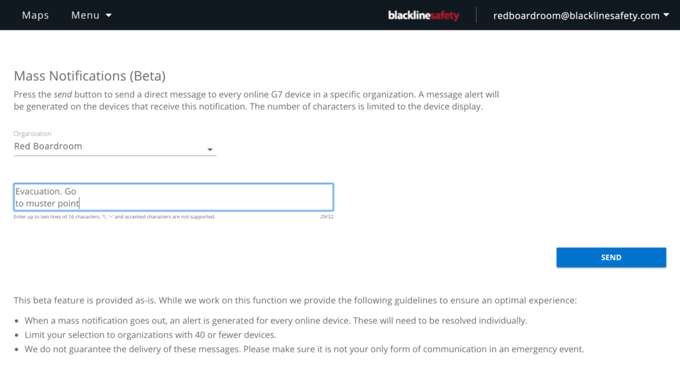Select the Red Boardroom organization field
Screen dimensions: 680x379
point(115,147)
